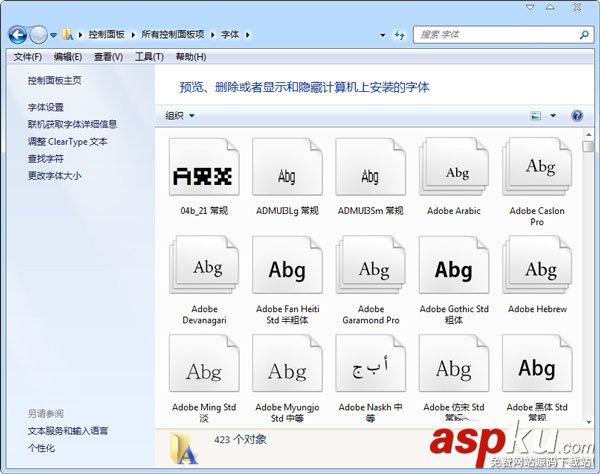Click the 423 个对象 status text
The width and height of the screenshot is (600, 474).
coord(240,440)
